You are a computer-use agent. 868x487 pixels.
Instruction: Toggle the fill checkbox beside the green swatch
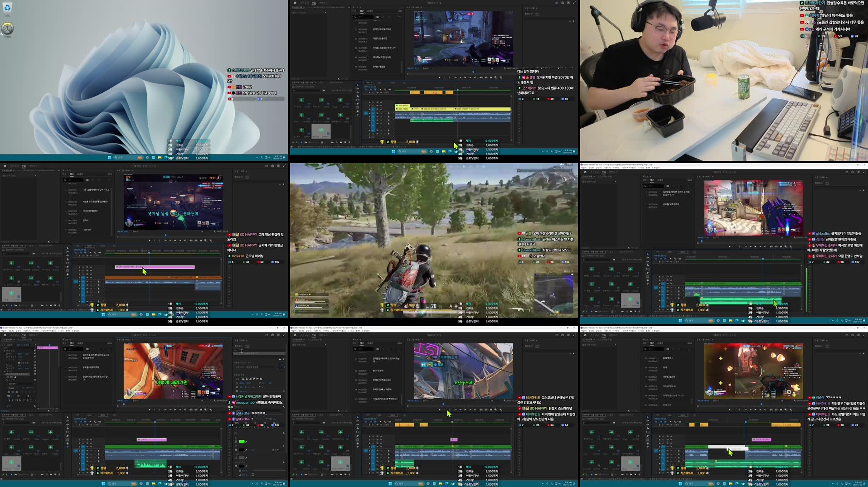pos(236,441)
